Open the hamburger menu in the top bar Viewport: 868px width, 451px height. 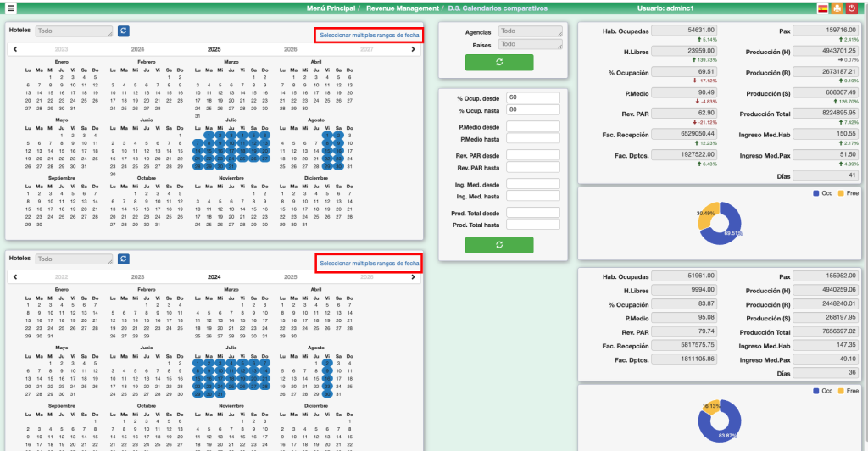pyautogui.click(x=10, y=8)
